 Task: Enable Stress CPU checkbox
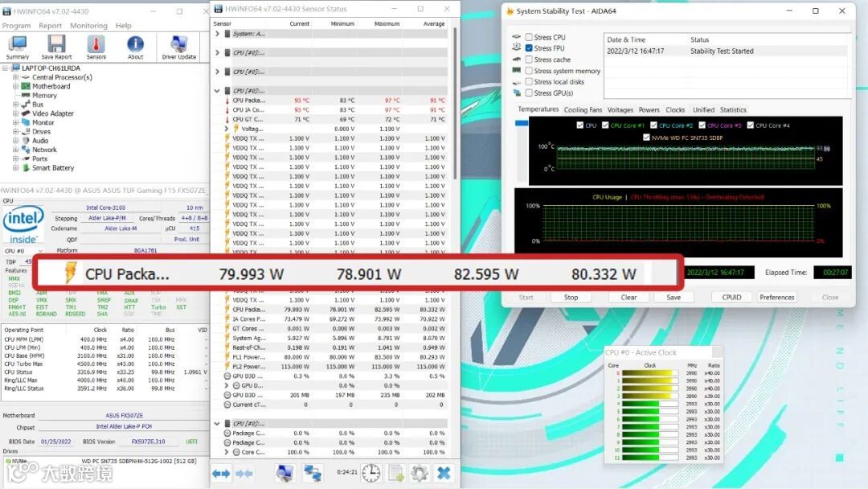[529, 37]
